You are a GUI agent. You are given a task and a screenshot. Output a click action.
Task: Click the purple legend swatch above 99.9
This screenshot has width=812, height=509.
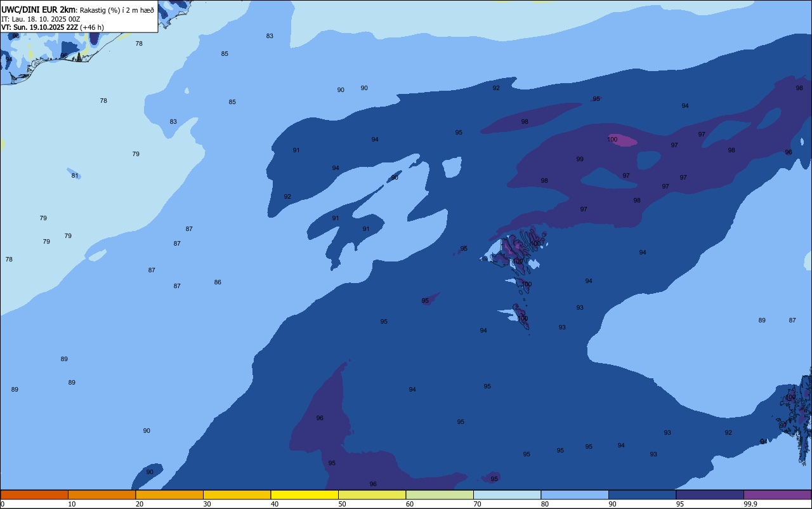click(777, 494)
